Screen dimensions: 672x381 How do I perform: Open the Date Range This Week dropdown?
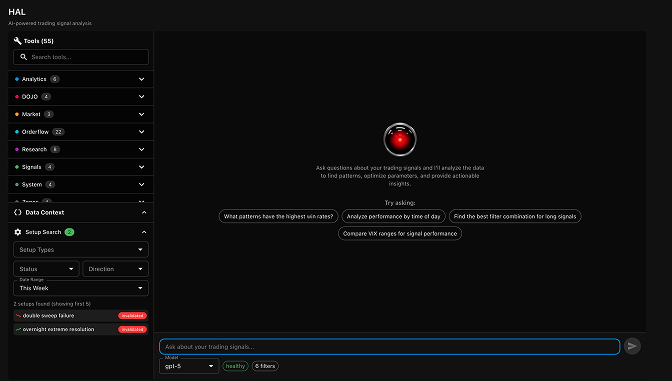coord(81,288)
